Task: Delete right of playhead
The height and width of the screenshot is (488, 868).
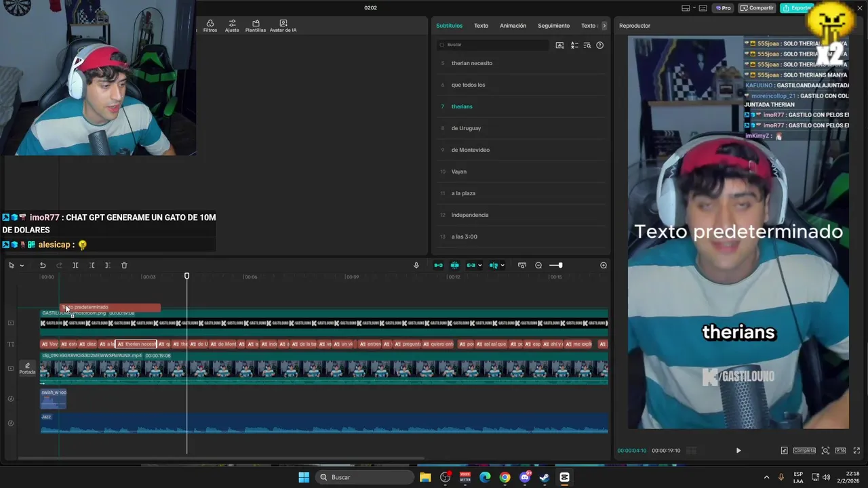Action: [x=108, y=265]
